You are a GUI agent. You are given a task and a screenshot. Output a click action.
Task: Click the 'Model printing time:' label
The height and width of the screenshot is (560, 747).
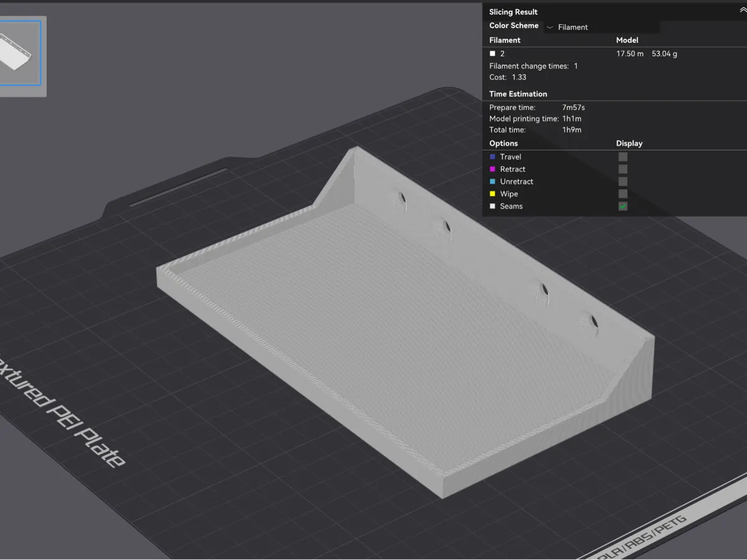[x=524, y=119]
